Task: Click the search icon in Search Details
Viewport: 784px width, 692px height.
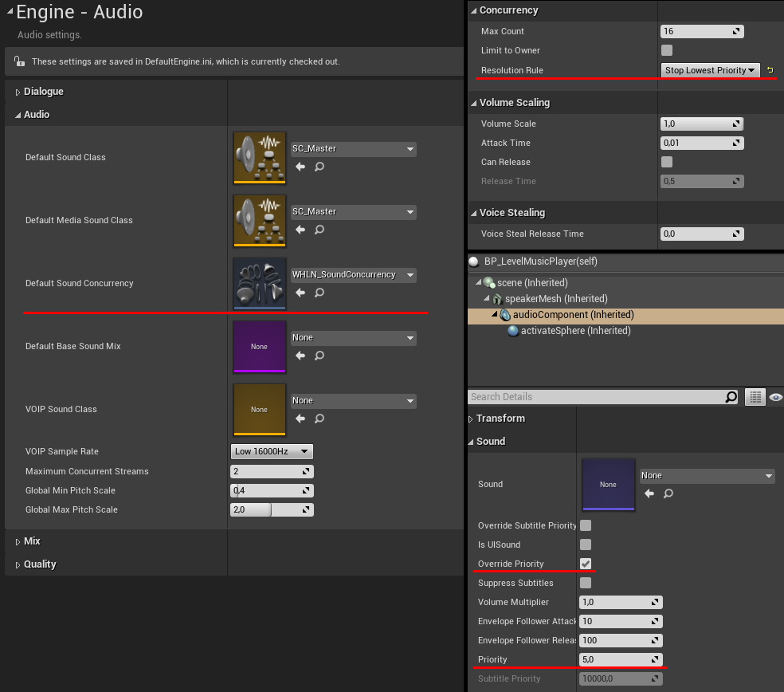Action: click(731, 397)
